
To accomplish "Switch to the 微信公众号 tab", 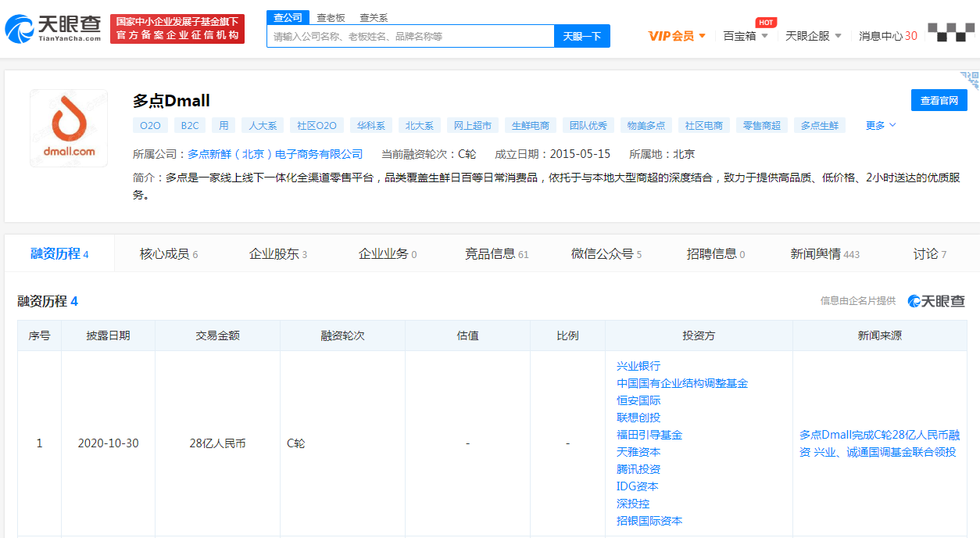I will 606,253.
